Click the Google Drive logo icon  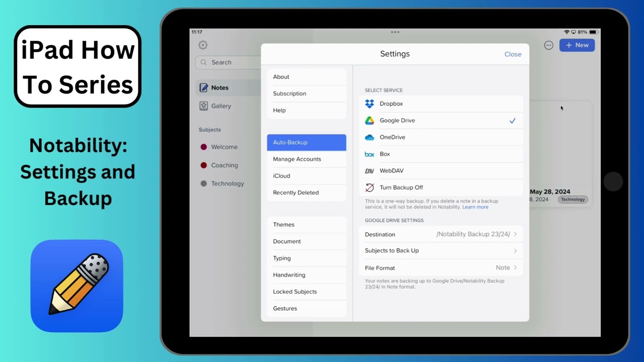370,120
